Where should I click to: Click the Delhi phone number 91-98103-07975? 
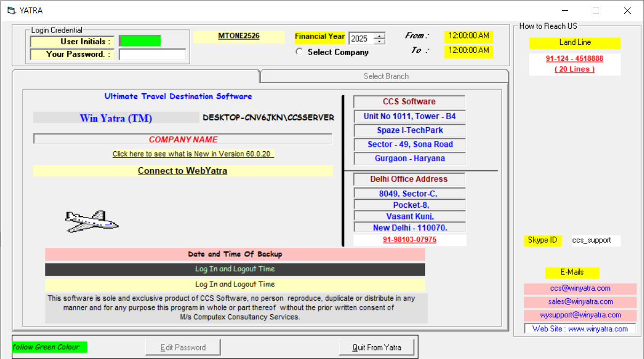409,240
